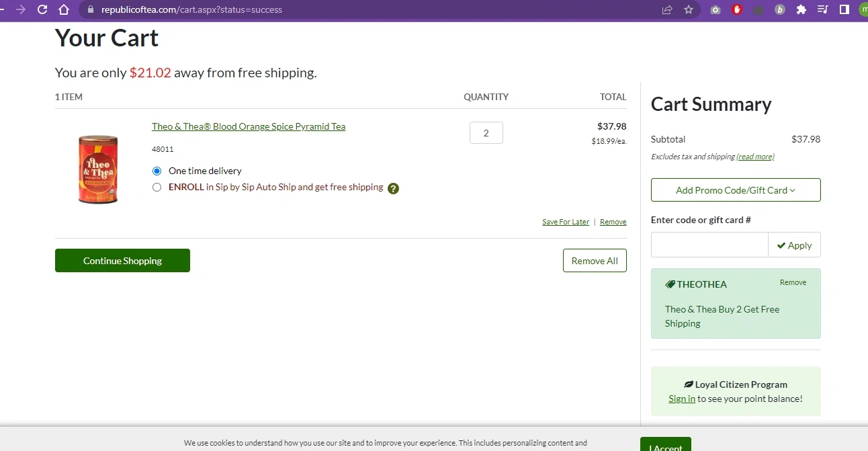Click the Theo & Thea tea tin thumbnail
The image size is (868, 451).
(x=98, y=169)
